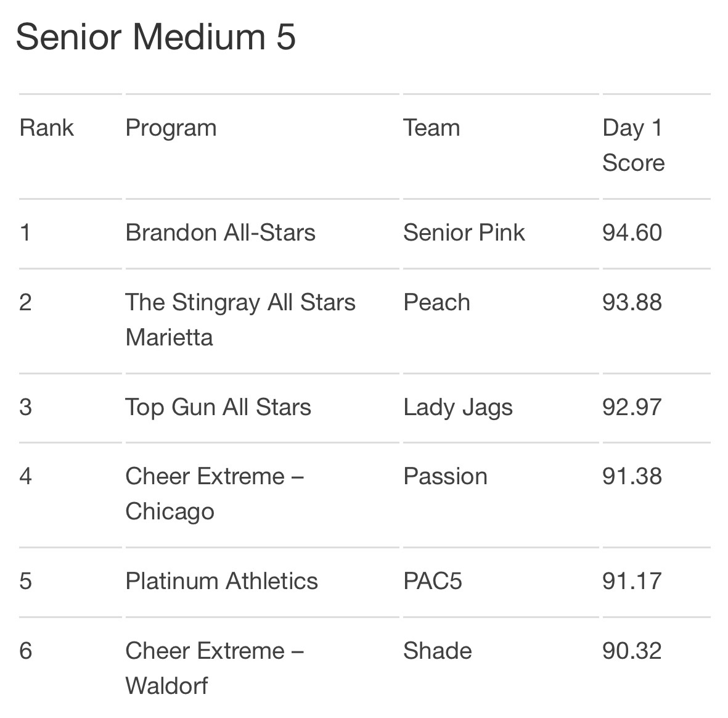Select the Program column header

click(171, 129)
